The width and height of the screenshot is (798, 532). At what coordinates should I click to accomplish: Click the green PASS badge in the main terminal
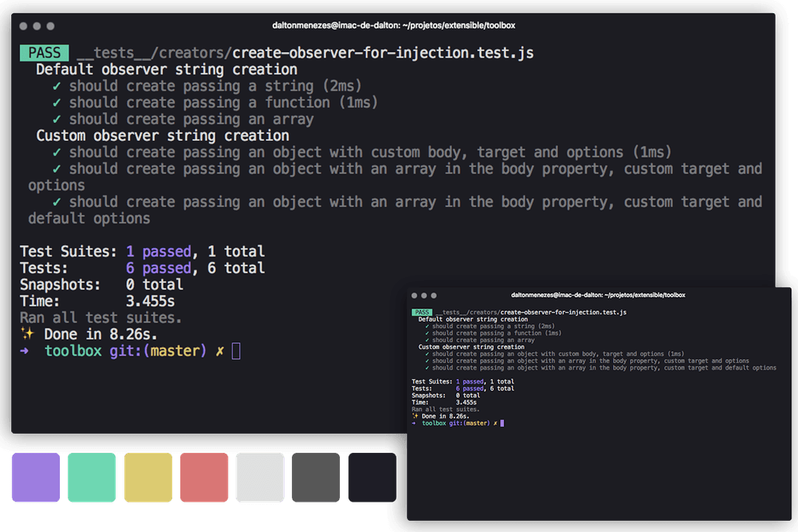44,52
